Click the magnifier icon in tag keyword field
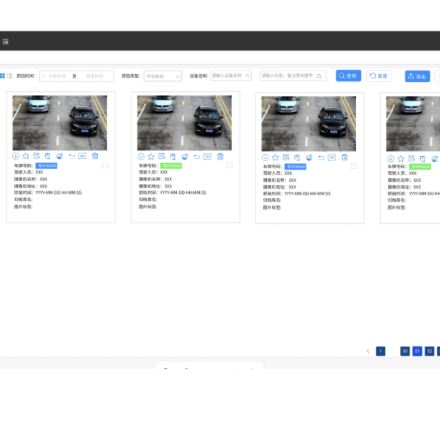440x440 pixels. (x=319, y=76)
